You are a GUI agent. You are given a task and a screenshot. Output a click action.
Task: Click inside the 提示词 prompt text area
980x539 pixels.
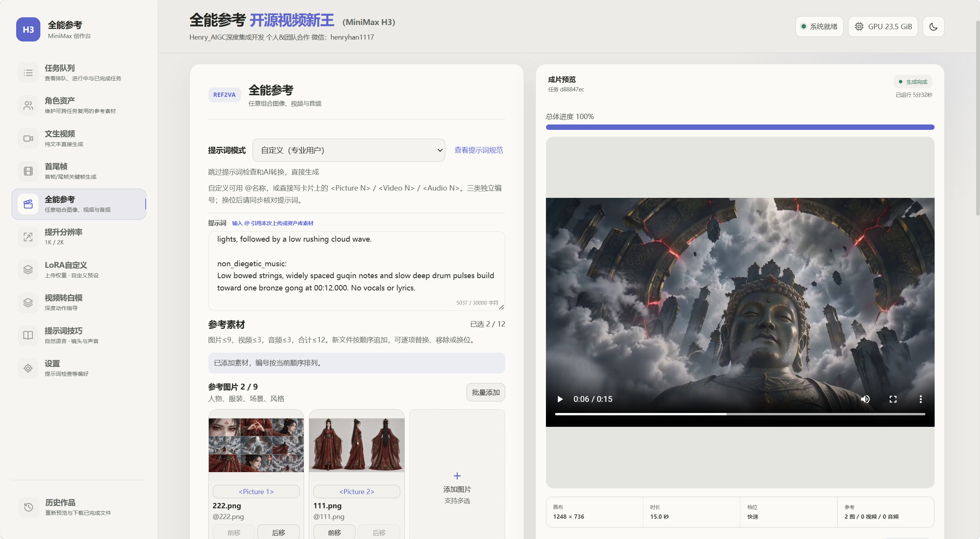tap(356, 271)
